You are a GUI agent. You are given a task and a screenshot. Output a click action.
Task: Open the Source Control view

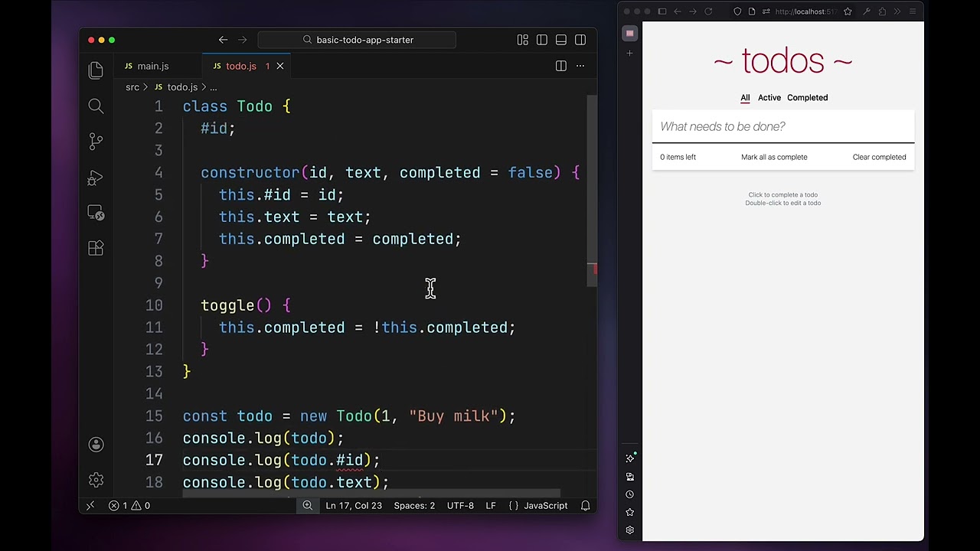coord(96,142)
